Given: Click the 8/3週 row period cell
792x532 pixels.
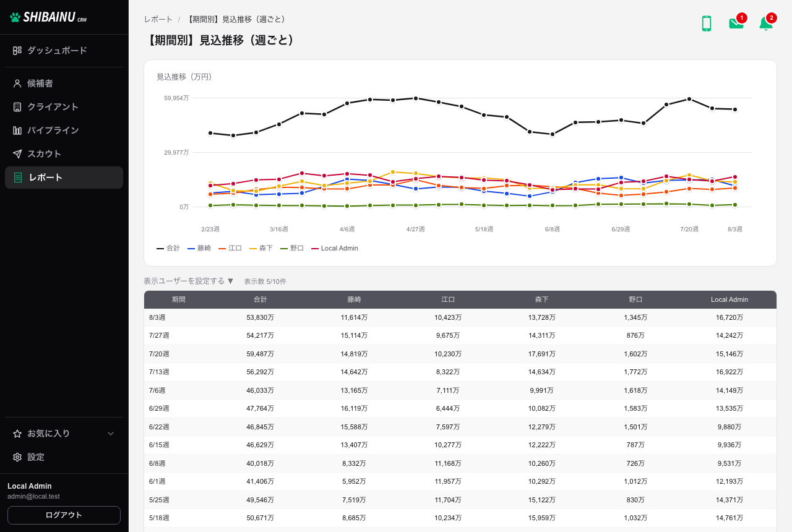Looking at the screenshot, I should [179, 317].
